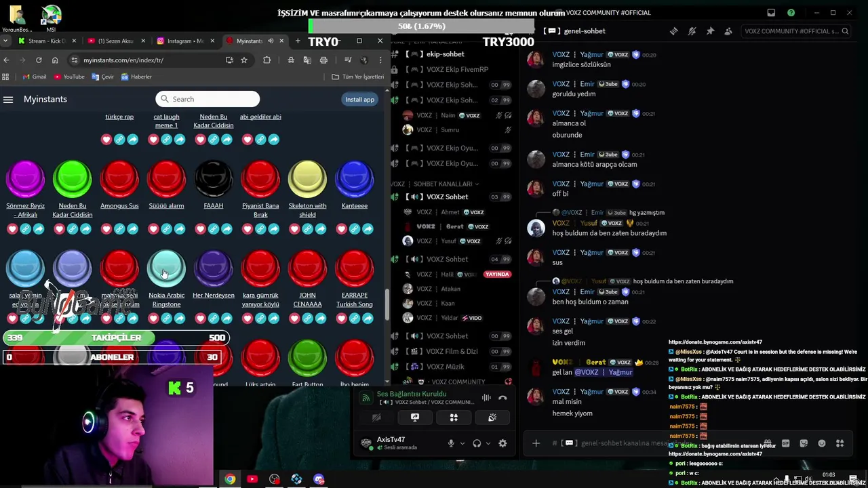Open the kara gümrük yanıyor köylü link
Image resolution: width=868 pixels, height=488 pixels.
(260, 300)
